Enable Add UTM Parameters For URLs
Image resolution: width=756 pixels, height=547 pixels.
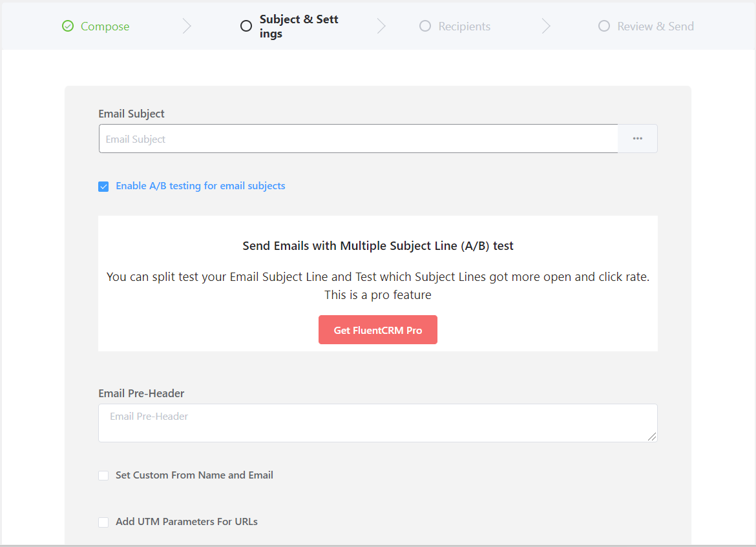click(x=103, y=522)
